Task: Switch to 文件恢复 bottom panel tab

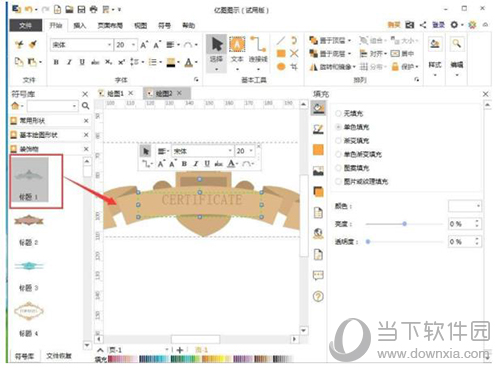Action: point(59,356)
